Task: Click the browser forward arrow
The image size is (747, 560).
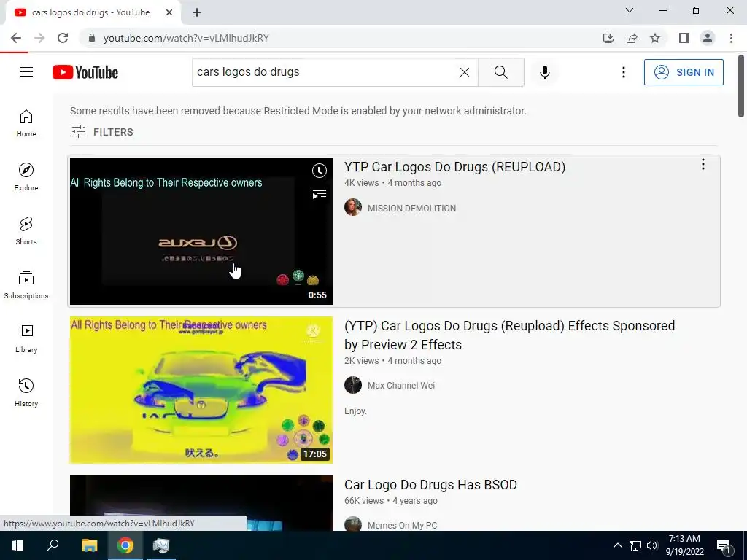Action: coord(39,38)
